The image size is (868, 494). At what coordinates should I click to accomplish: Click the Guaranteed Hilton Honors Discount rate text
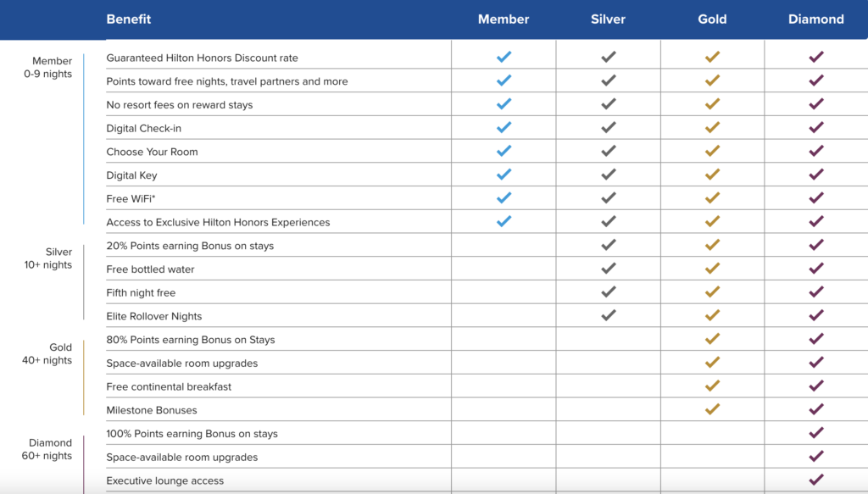[202, 58]
